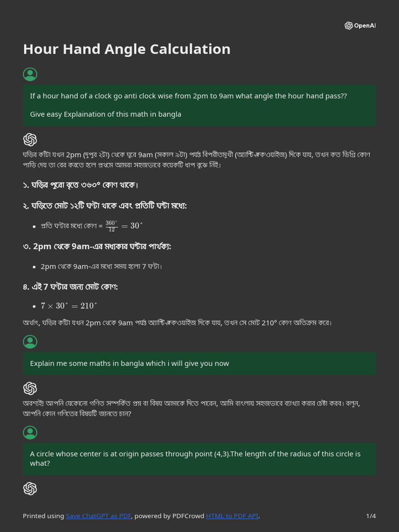The height and width of the screenshot is (532, 399).
Task: Click the 'Hour Hand Angle Calculation' title
Action: point(127,49)
